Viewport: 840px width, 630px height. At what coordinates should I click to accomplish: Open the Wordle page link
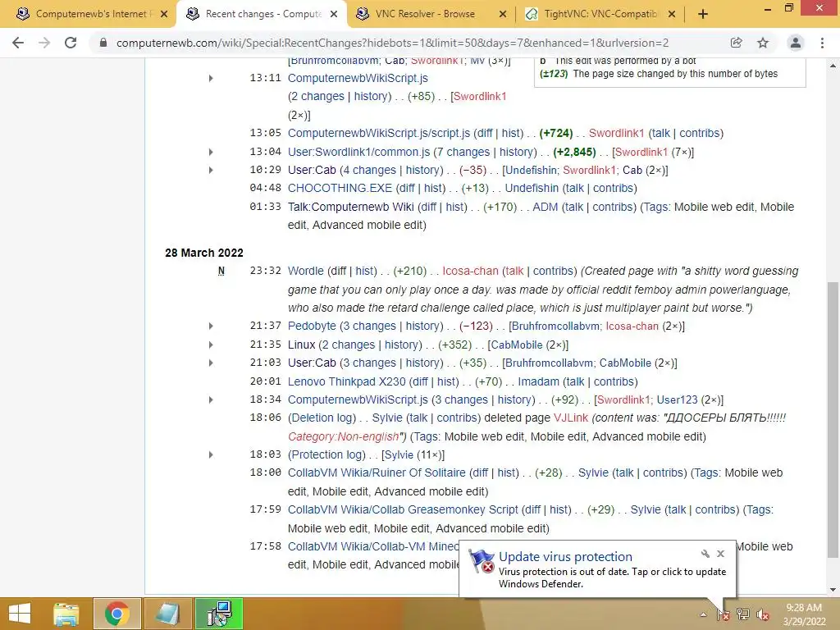tap(305, 271)
